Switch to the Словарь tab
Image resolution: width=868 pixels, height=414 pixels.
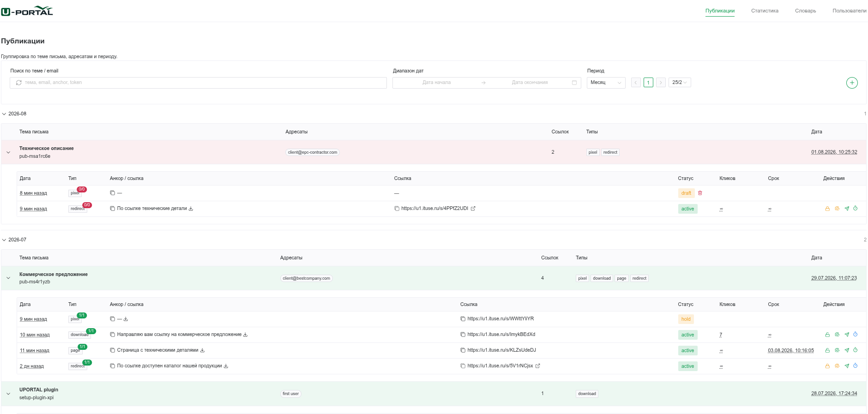coord(805,11)
